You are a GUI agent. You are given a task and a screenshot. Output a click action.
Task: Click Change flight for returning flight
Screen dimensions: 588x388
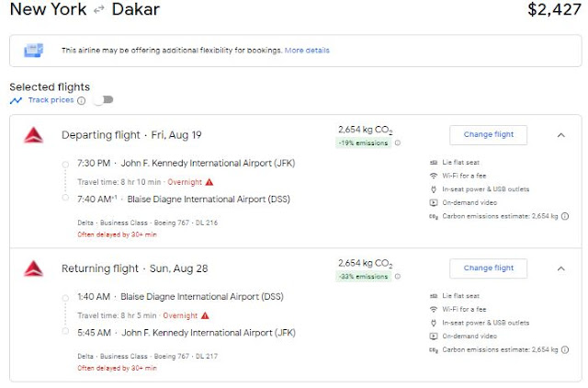[488, 268]
